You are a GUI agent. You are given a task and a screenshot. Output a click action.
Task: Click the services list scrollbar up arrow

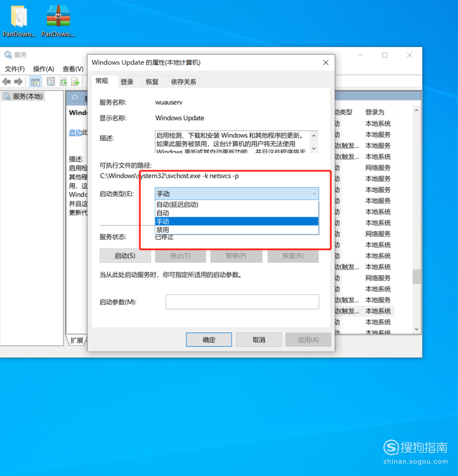click(x=417, y=111)
